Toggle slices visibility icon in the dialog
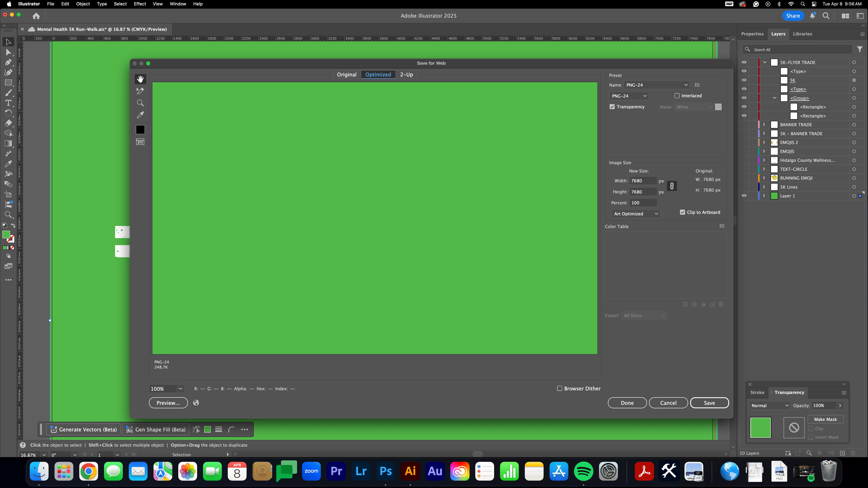The image size is (868, 488). point(140,142)
